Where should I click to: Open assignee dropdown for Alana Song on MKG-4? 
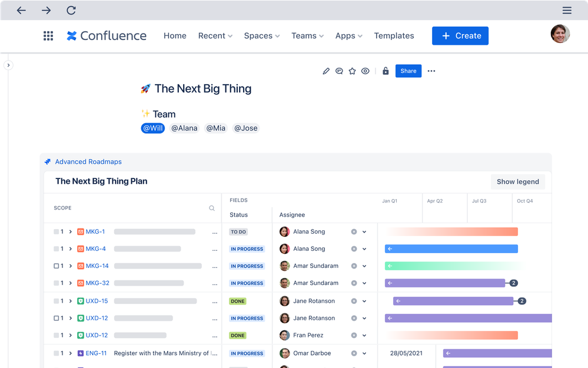tap(364, 249)
